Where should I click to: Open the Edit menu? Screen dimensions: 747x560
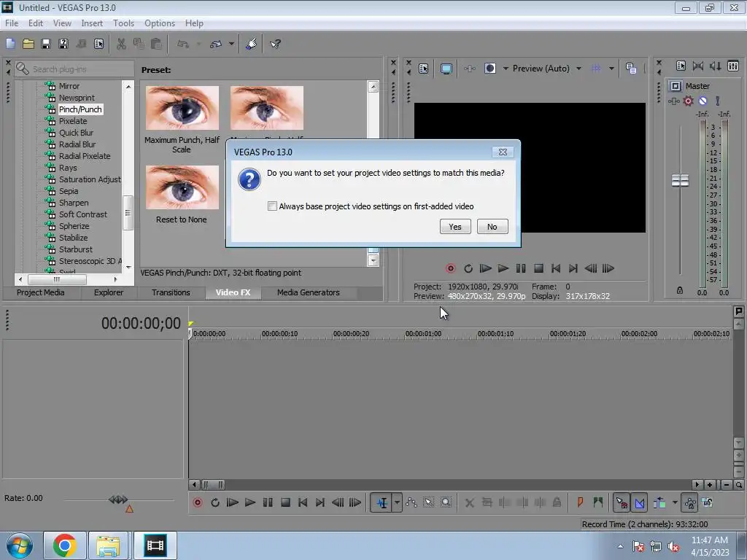pos(35,23)
